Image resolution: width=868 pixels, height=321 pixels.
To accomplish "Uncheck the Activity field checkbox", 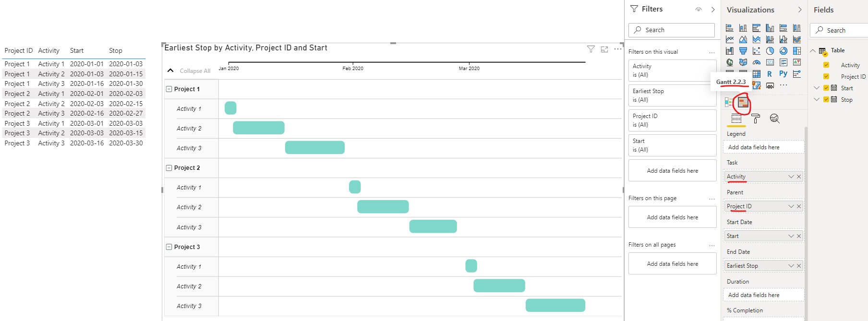I will coord(826,65).
